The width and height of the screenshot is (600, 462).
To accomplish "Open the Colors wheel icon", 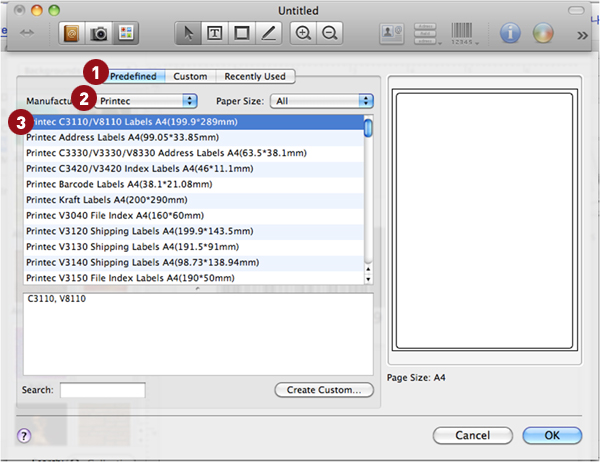I will tap(543, 33).
